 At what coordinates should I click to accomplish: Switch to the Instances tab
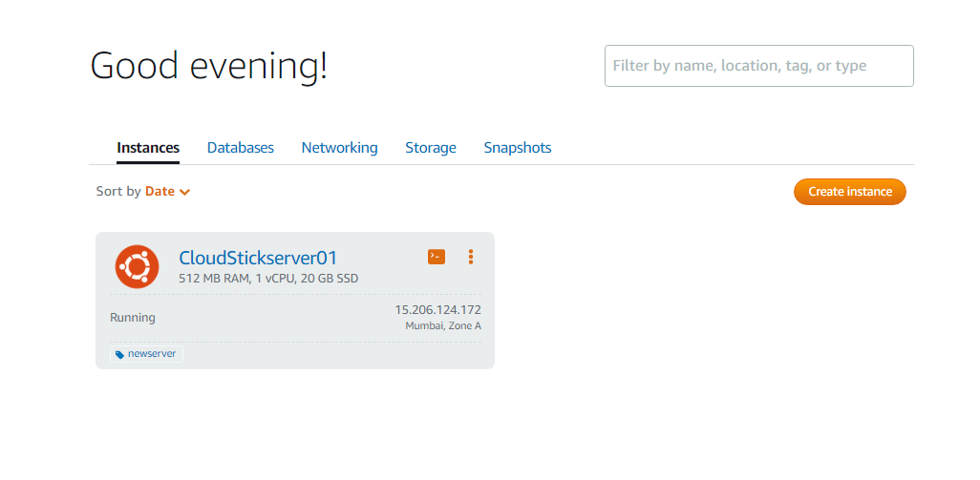click(148, 148)
